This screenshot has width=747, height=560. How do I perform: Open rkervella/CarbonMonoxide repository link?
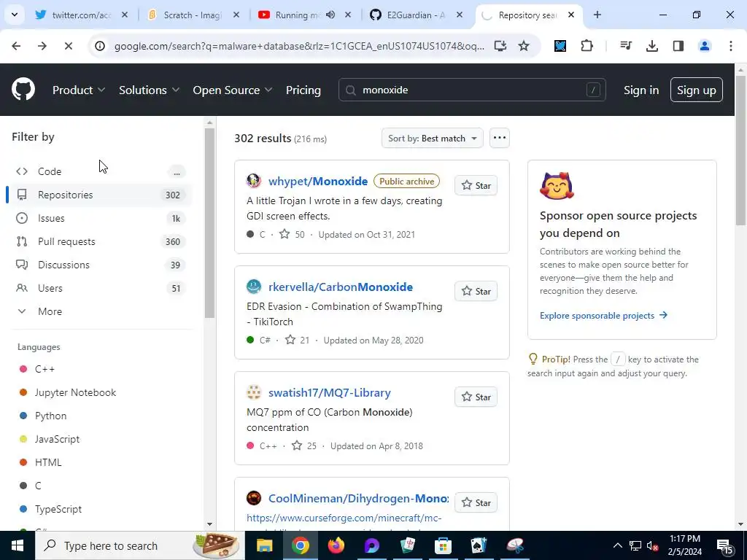(341, 287)
